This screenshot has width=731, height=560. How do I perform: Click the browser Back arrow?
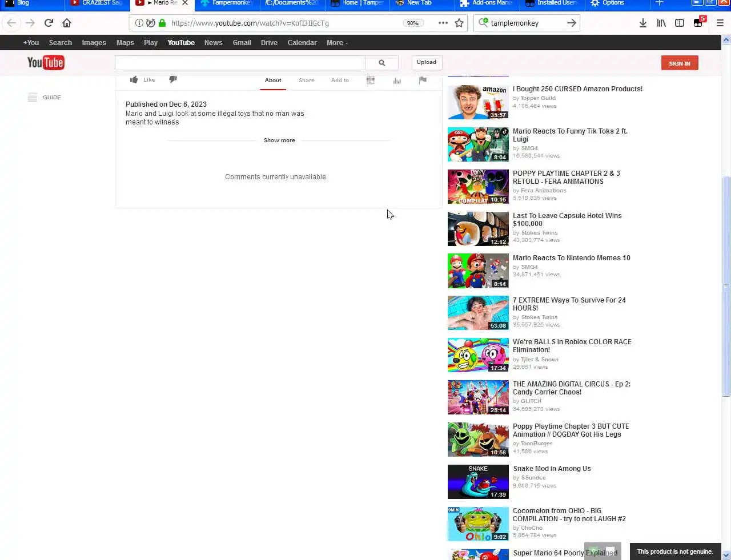[11, 23]
